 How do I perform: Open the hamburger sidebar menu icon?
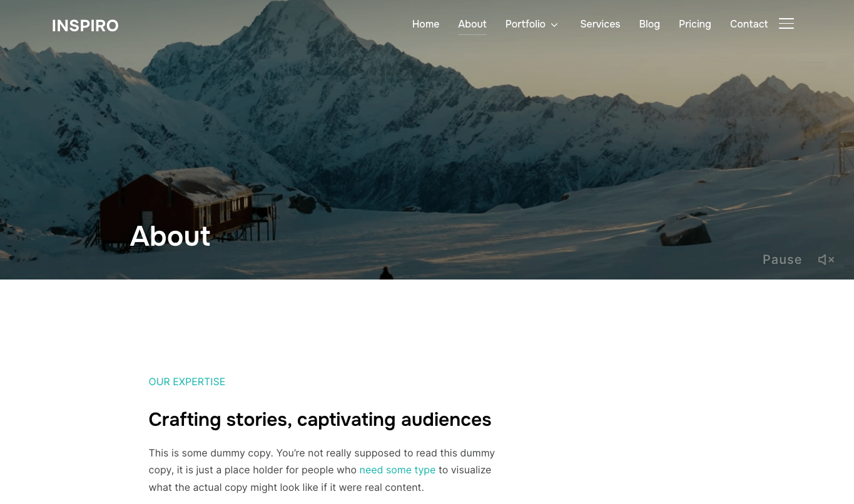pyautogui.click(x=786, y=24)
